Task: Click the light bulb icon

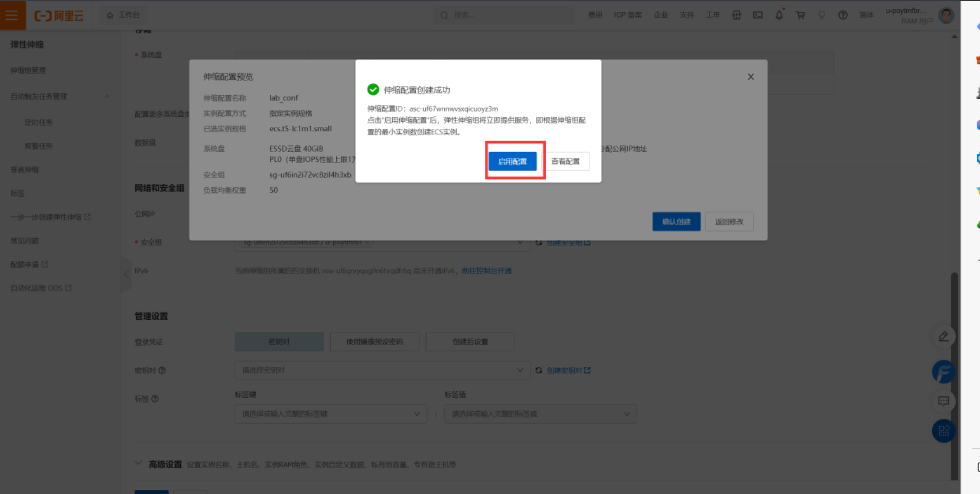Action: (x=822, y=15)
